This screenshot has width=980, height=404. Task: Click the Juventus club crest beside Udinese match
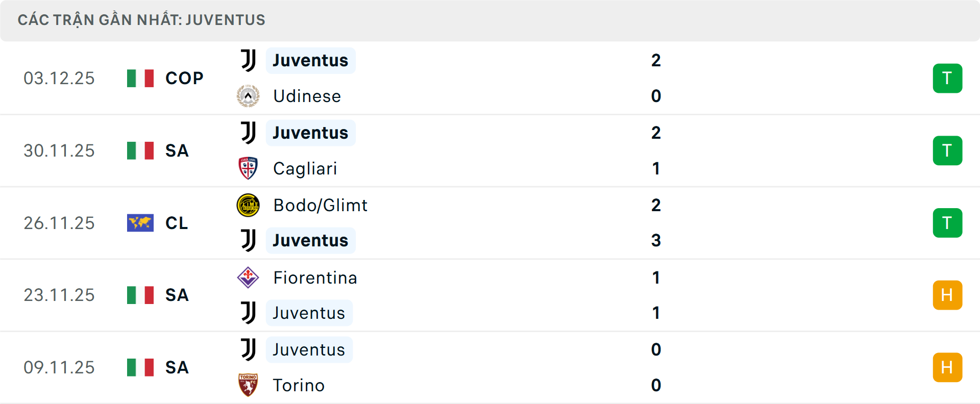pyautogui.click(x=248, y=60)
